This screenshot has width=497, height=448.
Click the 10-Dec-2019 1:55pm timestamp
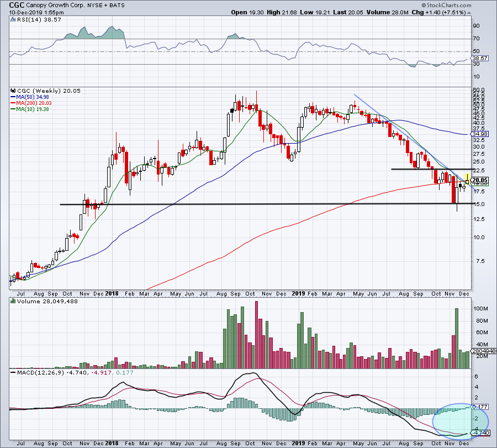[x=36, y=13]
